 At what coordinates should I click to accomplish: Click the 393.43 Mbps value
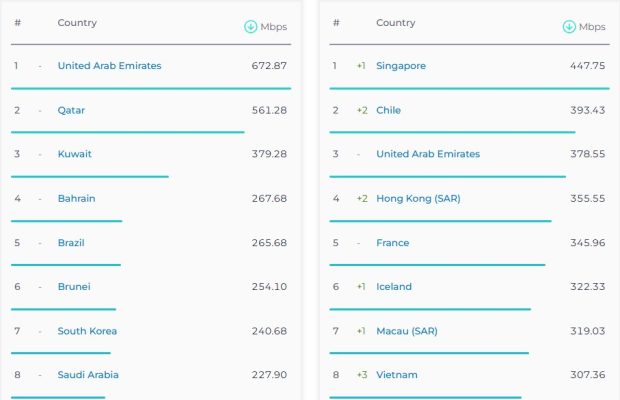coord(588,110)
